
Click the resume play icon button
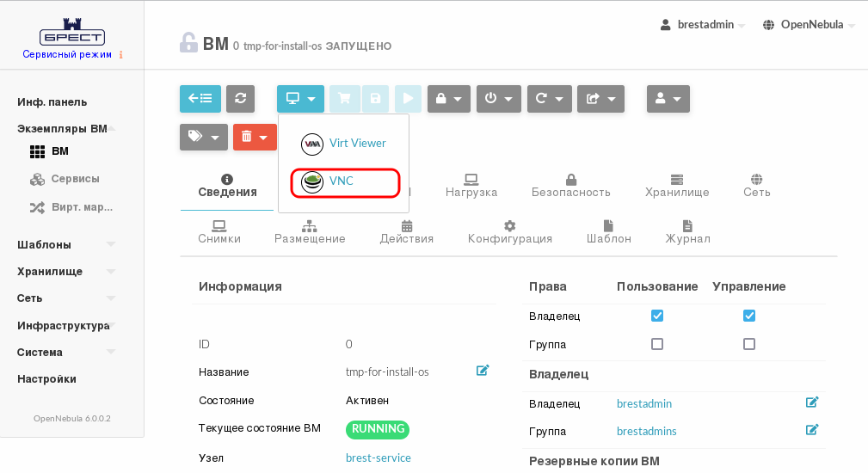tap(408, 99)
